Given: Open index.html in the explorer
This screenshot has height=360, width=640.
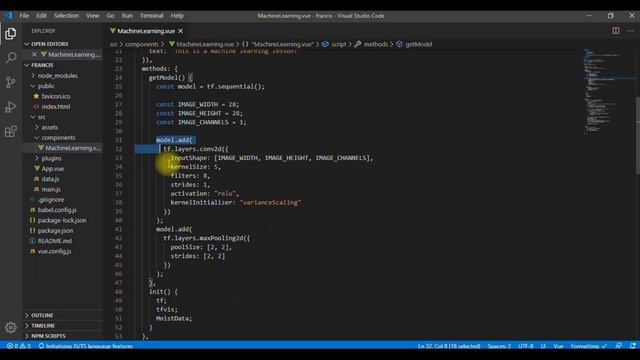Looking at the screenshot, I should (56, 107).
